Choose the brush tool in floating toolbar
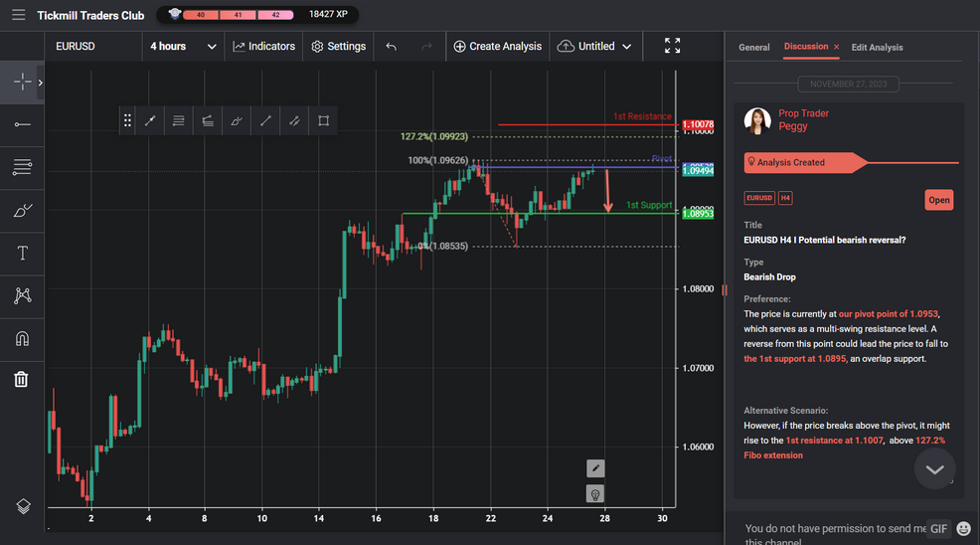This screenshot has height=545, width=980. [x=237, y=120]
